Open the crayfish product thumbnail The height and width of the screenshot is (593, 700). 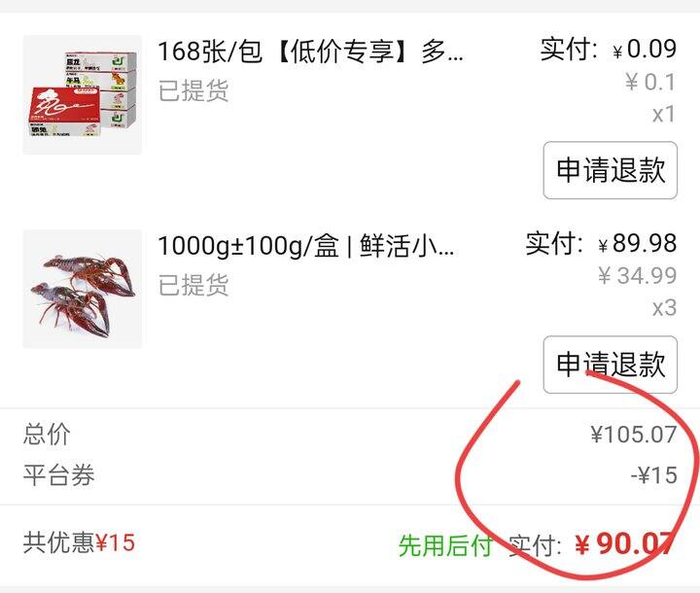pos(83,289)
